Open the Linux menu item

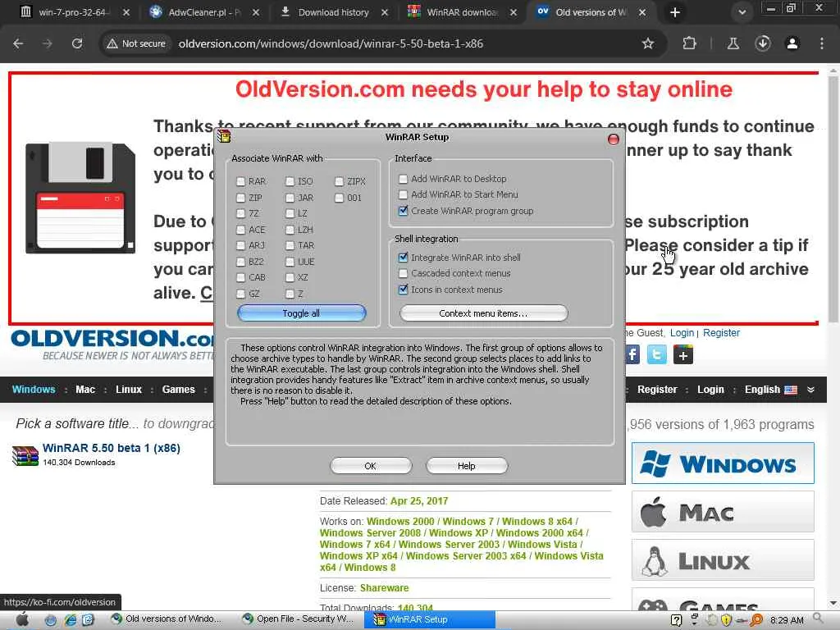pyautogui.click(x=129, y=390)
